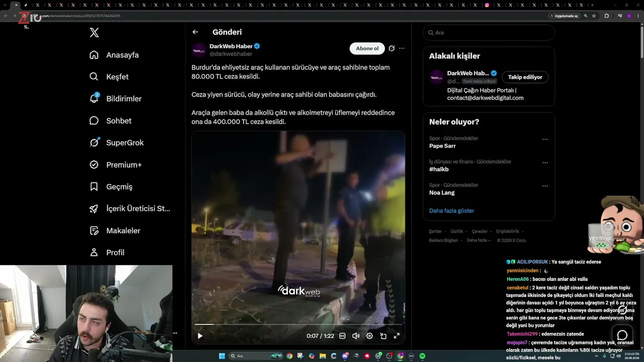
Task: Open Discord from the taskbar
Action: (345, 356)
